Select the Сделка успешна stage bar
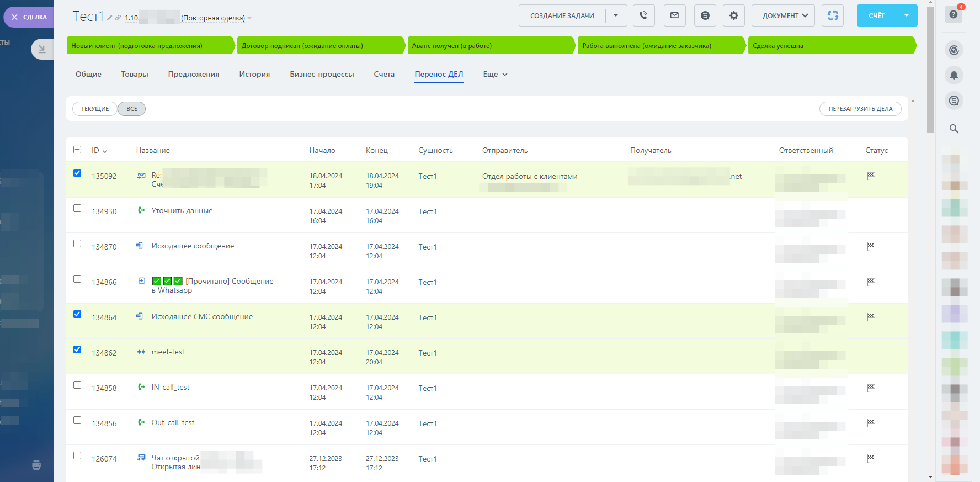The width and height of the screenshot is (980, 482). coord(830,46)
